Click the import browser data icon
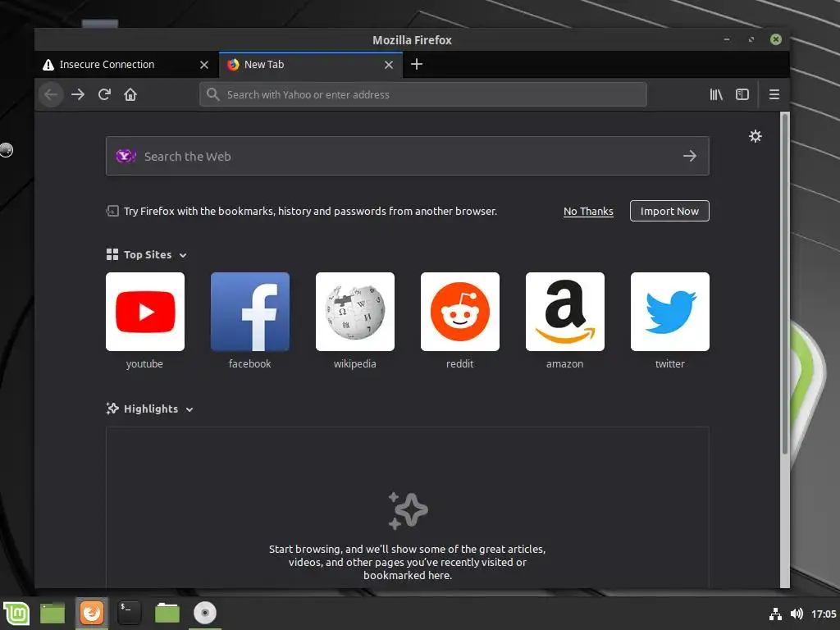 pyautogui.click(x=112, y=211)
